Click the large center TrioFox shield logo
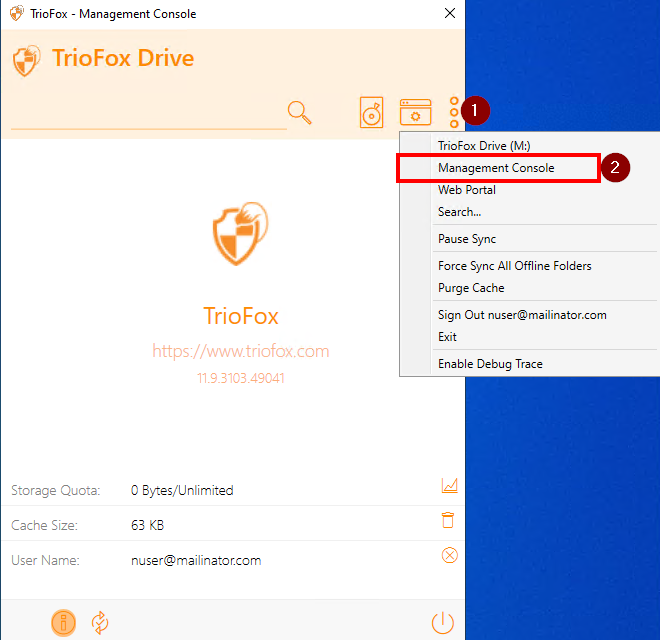 [240, 234]
